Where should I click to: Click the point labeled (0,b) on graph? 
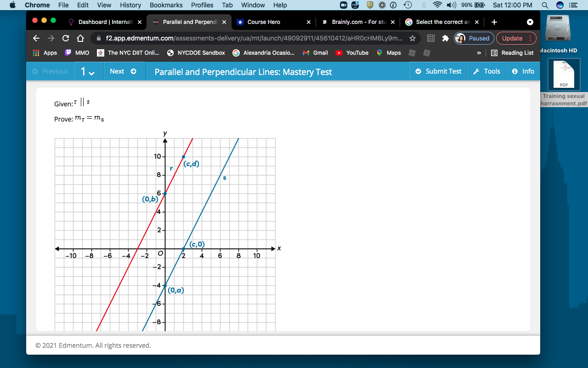point(165,194)
